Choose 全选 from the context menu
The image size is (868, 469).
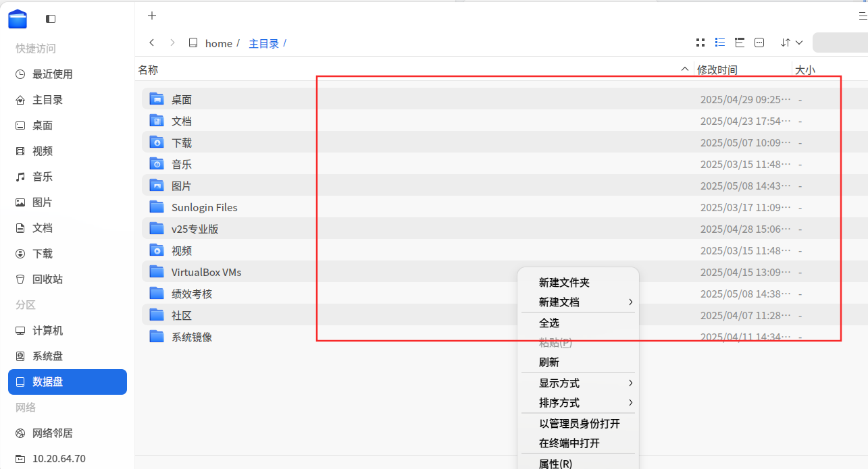(x=578, y=323)
